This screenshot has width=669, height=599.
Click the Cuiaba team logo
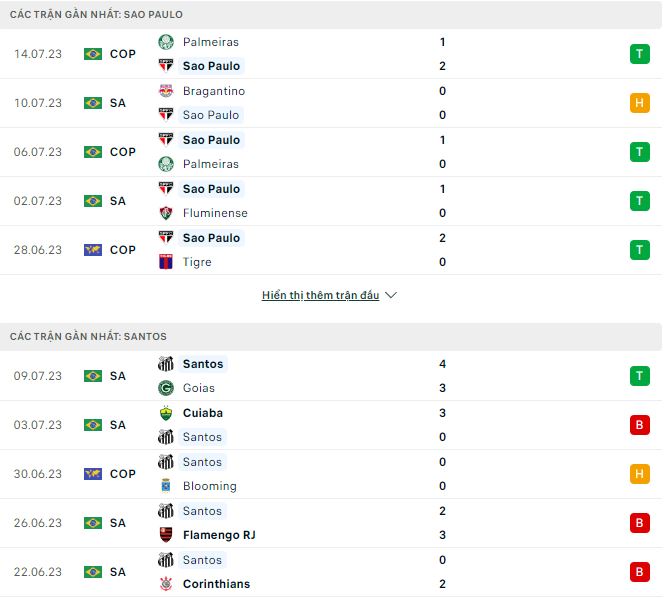click(x=166, y=413)
